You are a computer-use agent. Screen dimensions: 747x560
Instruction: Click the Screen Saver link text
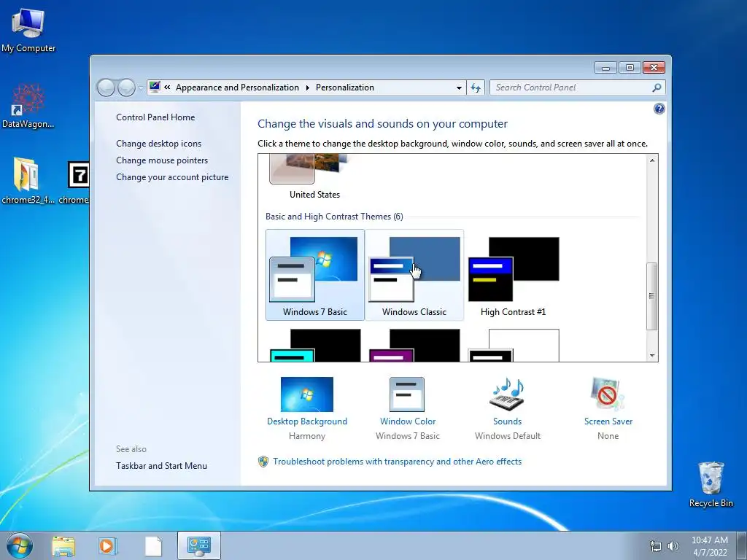[608, 421]
